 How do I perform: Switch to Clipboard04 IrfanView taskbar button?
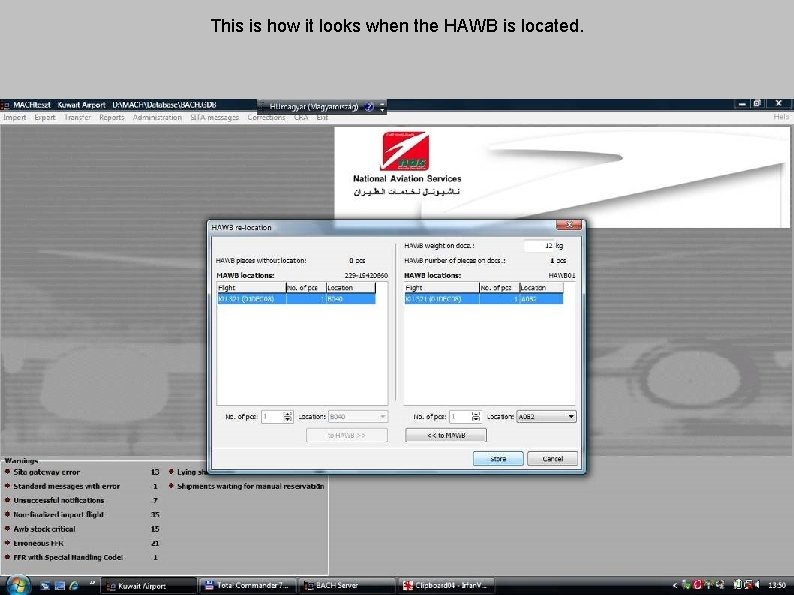coord(446,585)
